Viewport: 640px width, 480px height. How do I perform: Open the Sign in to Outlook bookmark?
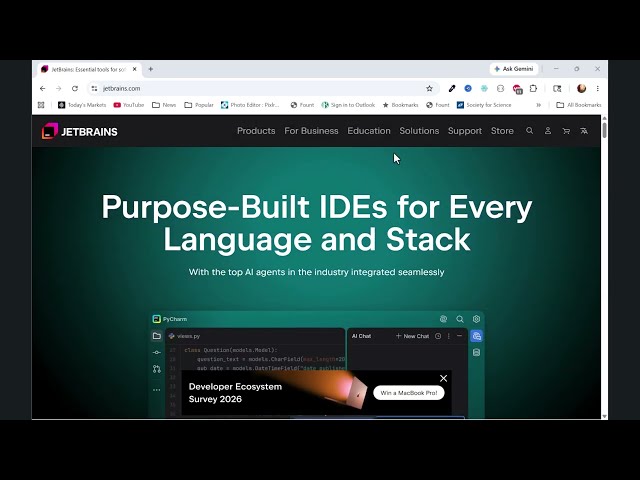[x=348, y=105]
